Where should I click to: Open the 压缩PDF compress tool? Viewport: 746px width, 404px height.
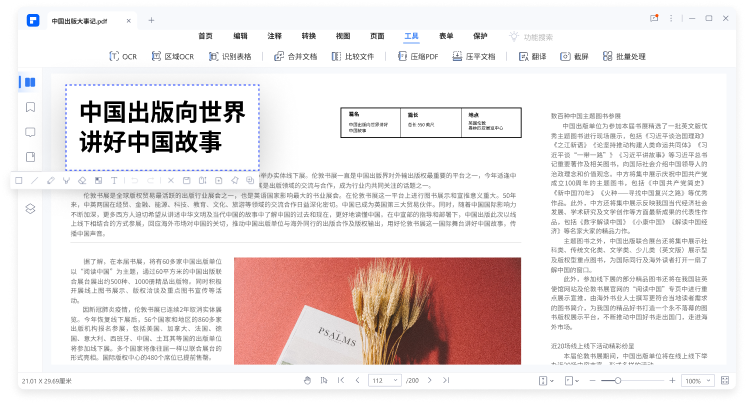click(418, 57)
